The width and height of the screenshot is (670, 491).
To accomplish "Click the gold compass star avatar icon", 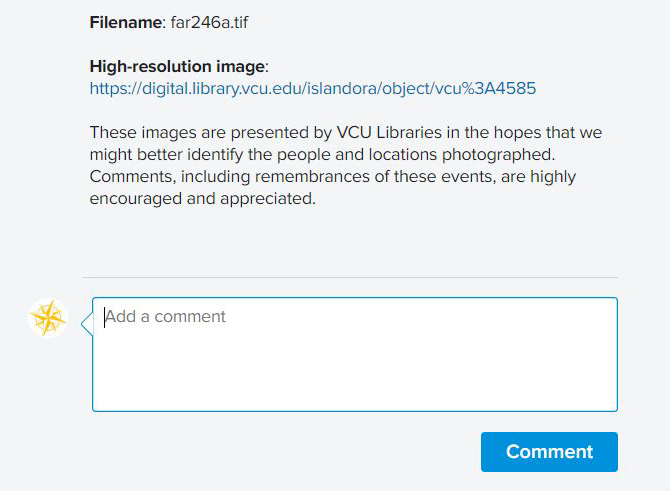I will (48, 318).
